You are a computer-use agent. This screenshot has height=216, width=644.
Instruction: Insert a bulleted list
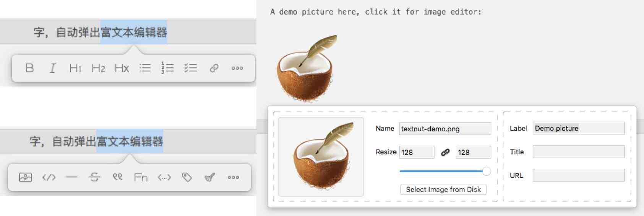[x=145, y=68]
